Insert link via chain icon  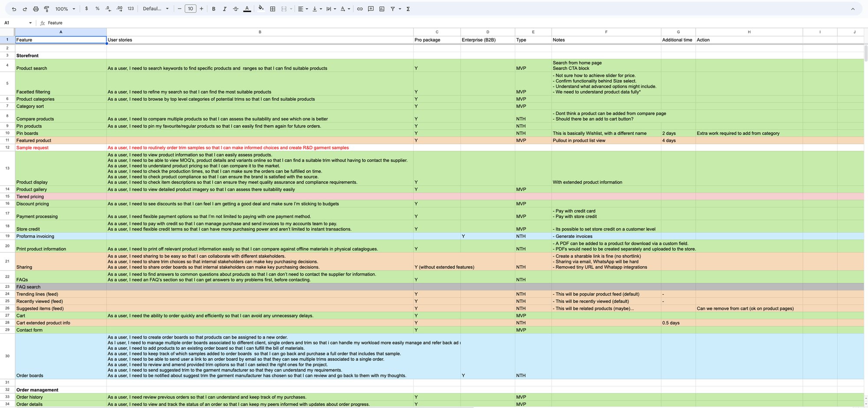tap(360, 9)
